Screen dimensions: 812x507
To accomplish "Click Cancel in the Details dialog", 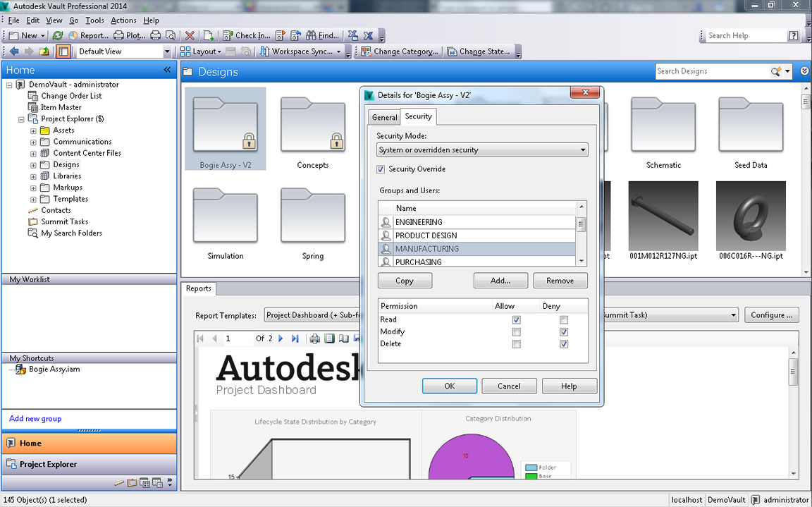I will click(x=509, y=386).
